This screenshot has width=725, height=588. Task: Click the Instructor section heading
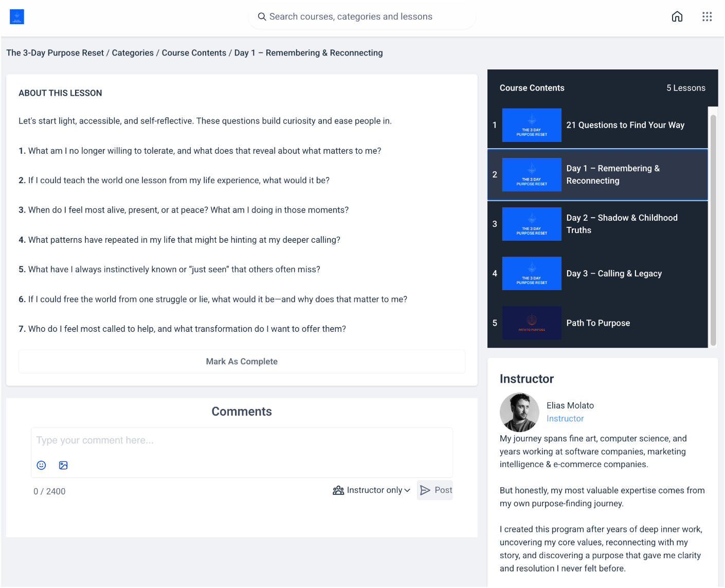527,379
